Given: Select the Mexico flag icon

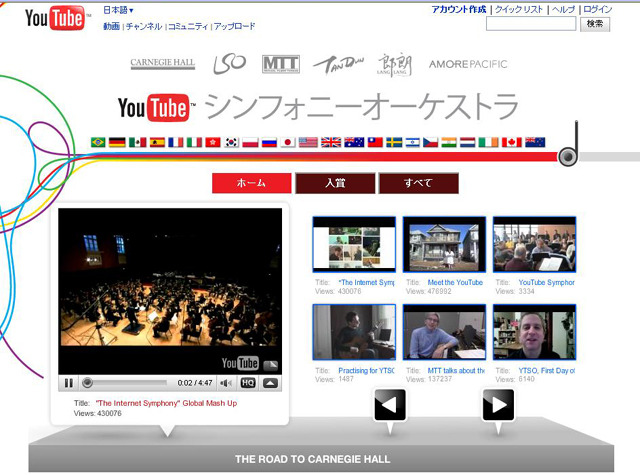Looking at the screenshot, I should pyautogui.click(x=138, y=142).
